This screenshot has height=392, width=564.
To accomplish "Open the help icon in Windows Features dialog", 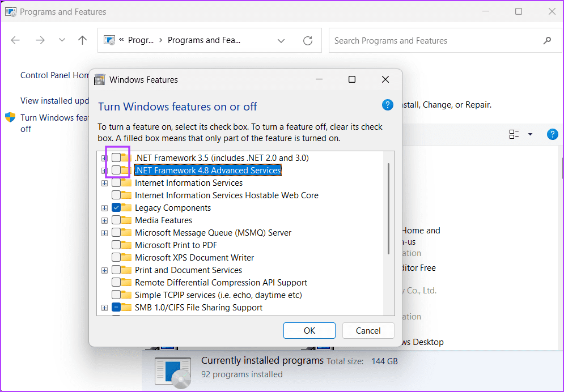I will point(387,105).
